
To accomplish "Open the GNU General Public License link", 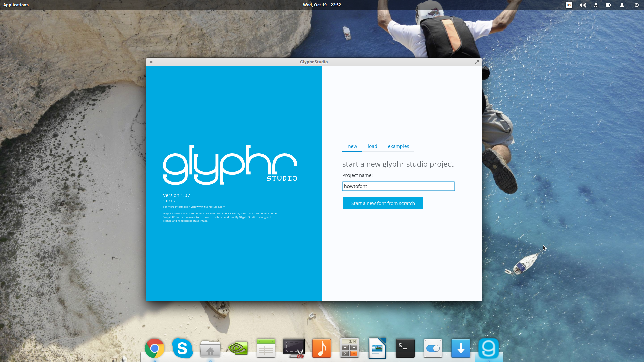I will coord(222,214).
